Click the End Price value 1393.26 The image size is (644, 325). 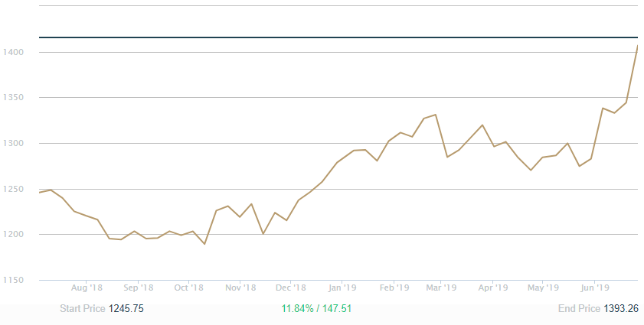pyautogui.click(x=622, y=308)
